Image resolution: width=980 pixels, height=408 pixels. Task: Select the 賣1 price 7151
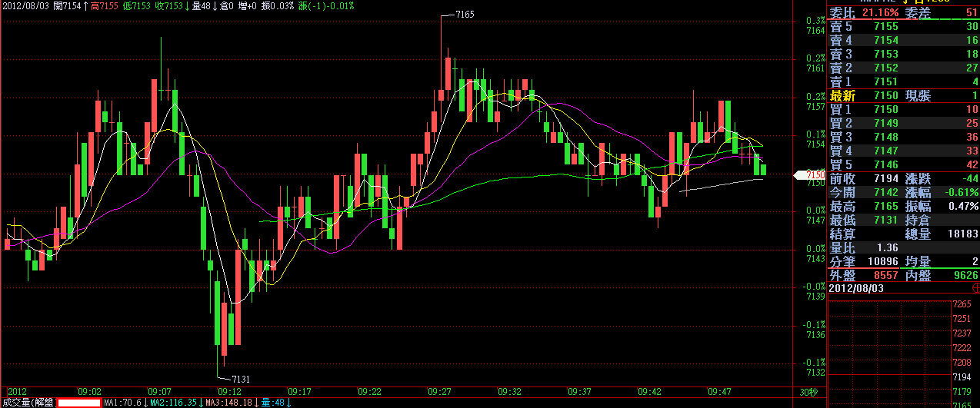coord(886,81)
